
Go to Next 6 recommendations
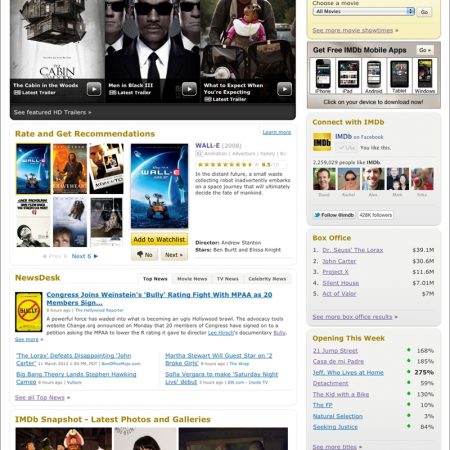pos(85,256)
